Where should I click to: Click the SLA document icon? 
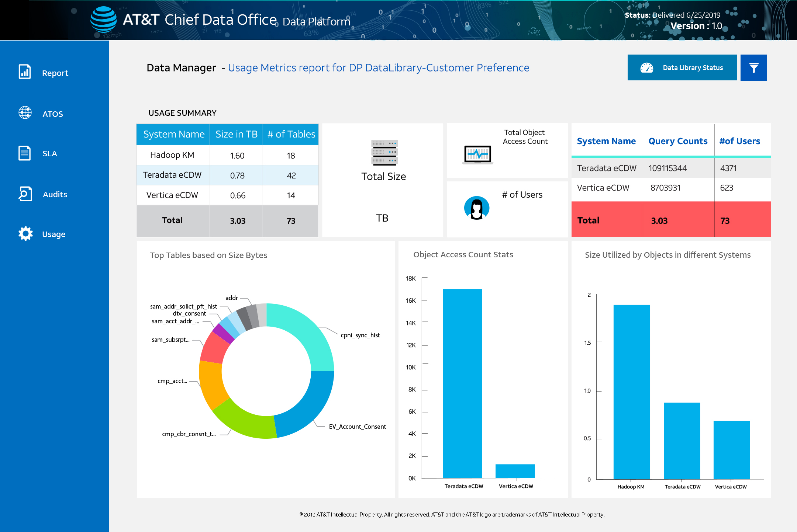point(25,153)
